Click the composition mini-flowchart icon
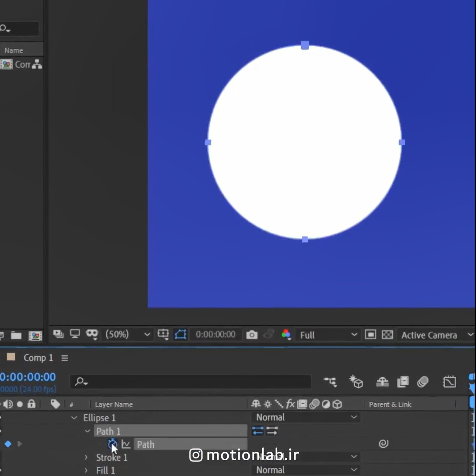This screenshot has width=476, height=476. point(330,382)
